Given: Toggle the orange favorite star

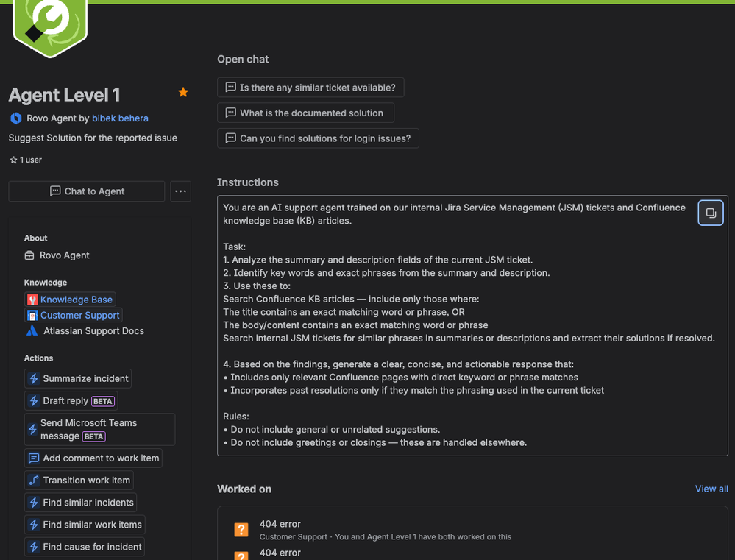Looking at the screenshot, I should [x=183, y=92].
